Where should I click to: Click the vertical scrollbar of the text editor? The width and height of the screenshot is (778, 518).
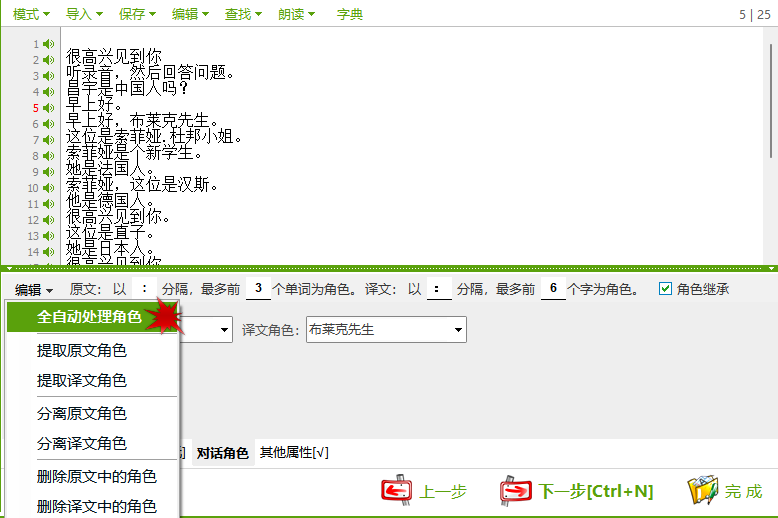[771, 100]
